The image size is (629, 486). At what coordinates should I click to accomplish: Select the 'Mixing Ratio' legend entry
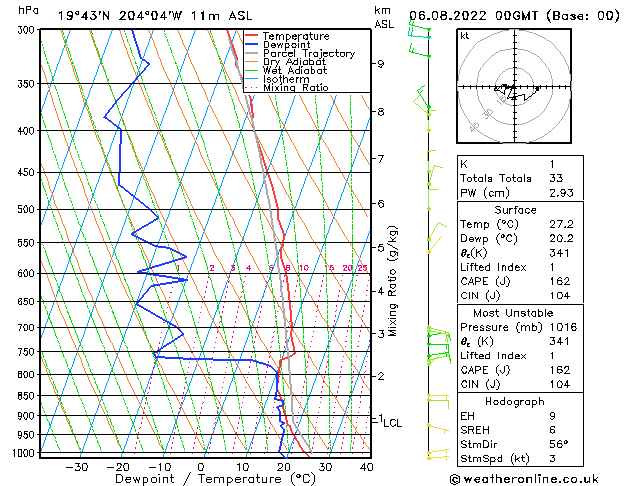click(296, 87)
